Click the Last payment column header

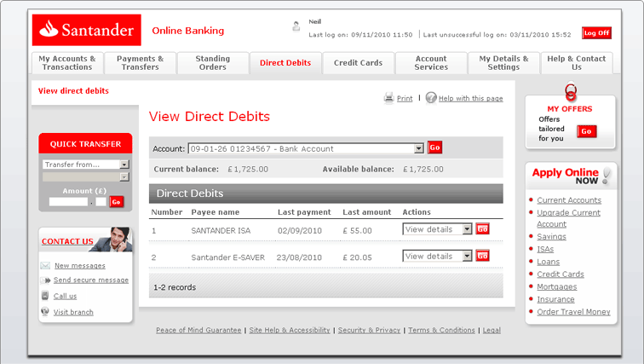click(x=304, y=212)
